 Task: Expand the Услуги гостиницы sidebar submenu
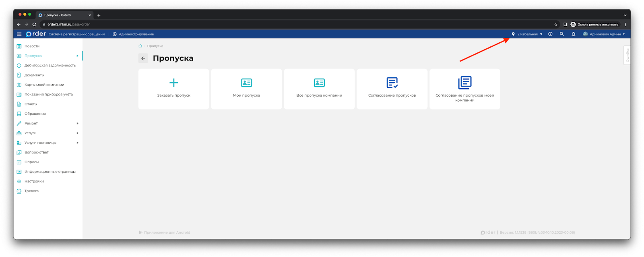[x=47, y=143]
